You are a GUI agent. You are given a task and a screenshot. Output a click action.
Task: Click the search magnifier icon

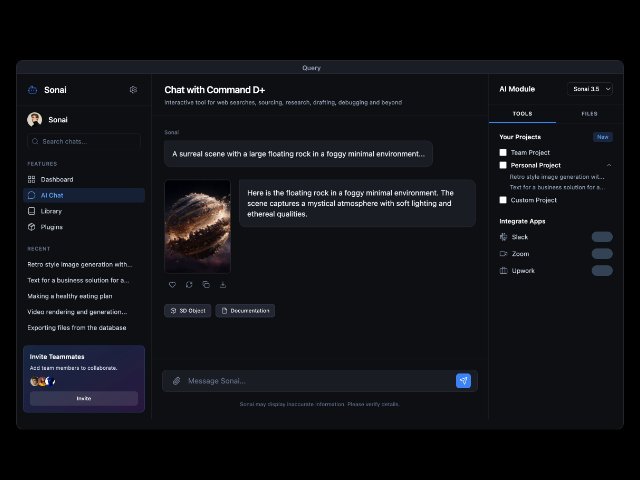35,141
